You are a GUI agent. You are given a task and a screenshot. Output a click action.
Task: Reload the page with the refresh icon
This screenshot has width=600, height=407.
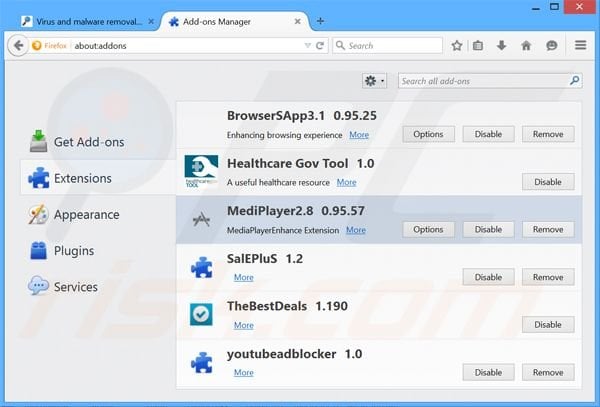(320, 46)
